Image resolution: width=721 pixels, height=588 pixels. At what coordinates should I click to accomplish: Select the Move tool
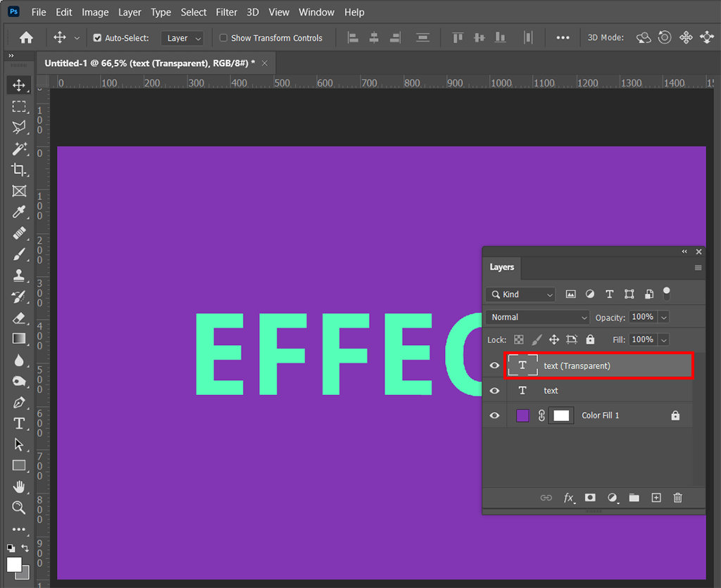click(x=19, y=85)
